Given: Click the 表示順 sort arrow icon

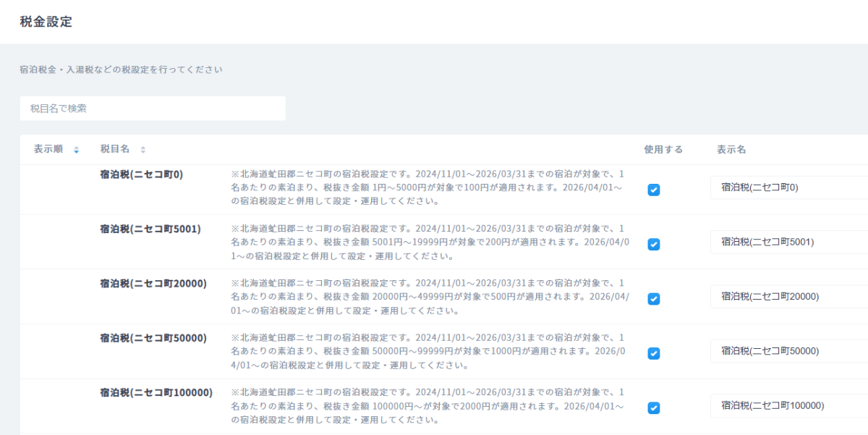Looking at the screenshot, I should pos(77,150).
